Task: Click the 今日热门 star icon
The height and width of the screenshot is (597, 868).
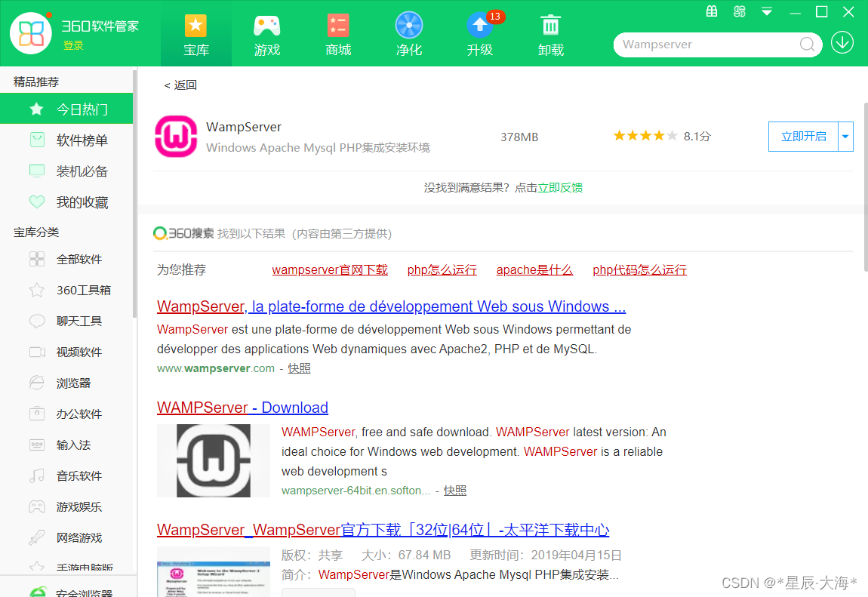Action: point(36,109)
